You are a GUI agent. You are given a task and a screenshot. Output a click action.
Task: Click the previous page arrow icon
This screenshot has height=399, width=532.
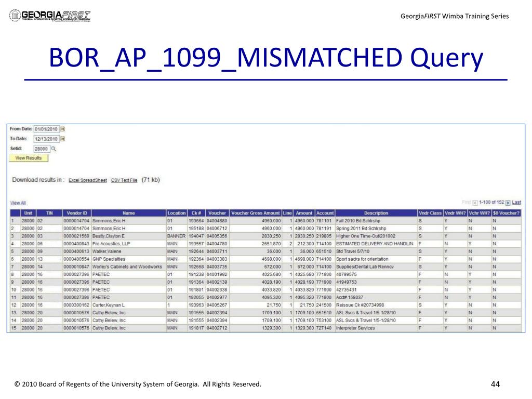tap(475, 203)
